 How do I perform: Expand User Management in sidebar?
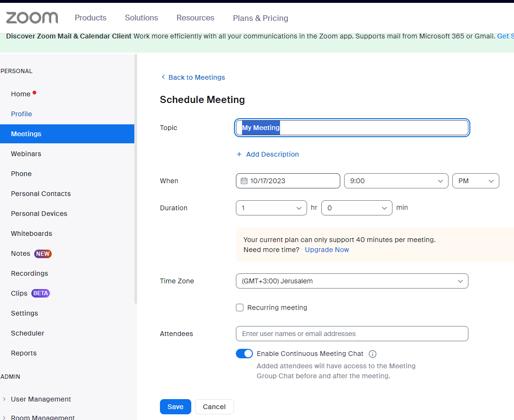pyautogui.click(x=41, y=399)
